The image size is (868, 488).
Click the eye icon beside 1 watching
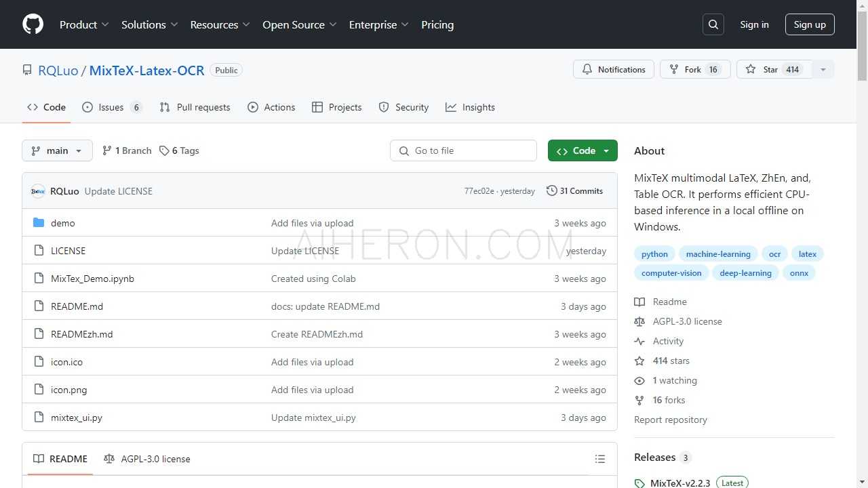pos(639,380)
